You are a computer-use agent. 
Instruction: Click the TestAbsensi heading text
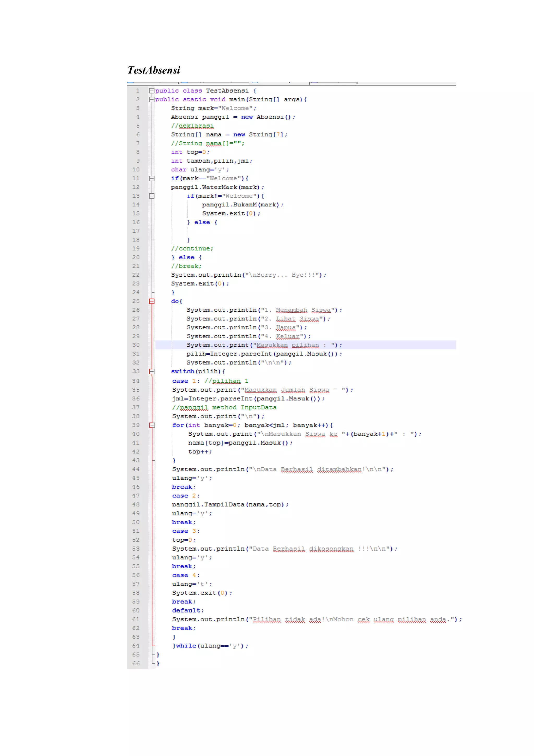[154, 70]
